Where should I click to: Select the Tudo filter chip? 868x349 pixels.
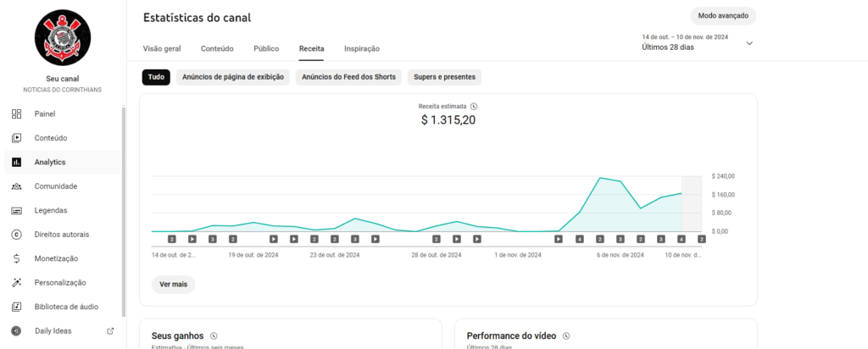(156, 77)
